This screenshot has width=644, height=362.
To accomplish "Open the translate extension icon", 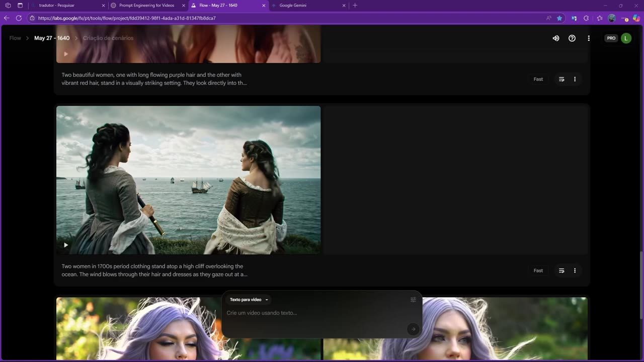I will pyautogui.click(x=574, y=18).
